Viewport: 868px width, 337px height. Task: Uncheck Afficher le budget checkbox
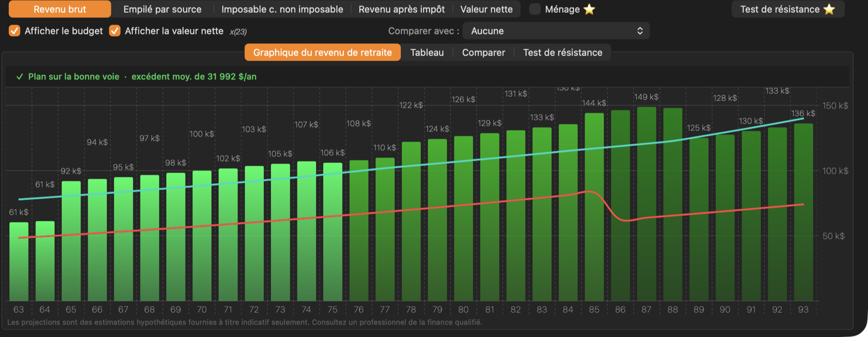tap(15, 31)
